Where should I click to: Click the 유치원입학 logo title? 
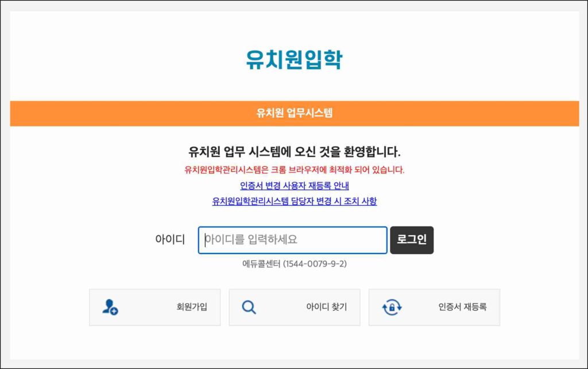pos(294,59)
